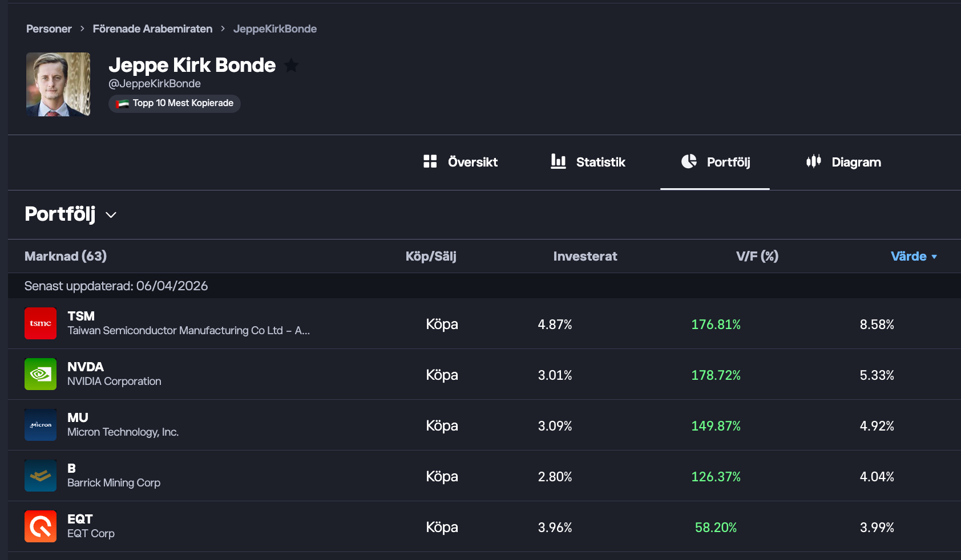
Task: Open Förenade Arabemiraten breadcrumb link
Action: 152,29
